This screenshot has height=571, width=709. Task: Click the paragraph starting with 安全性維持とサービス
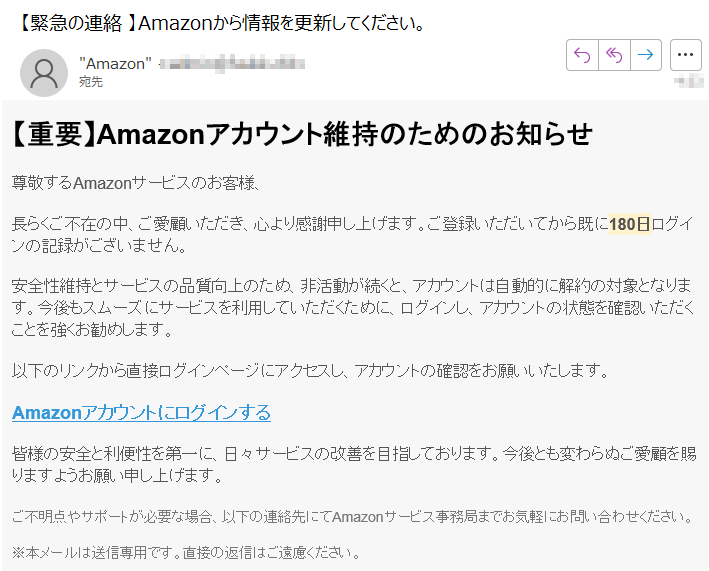click(x=353, y=307)
